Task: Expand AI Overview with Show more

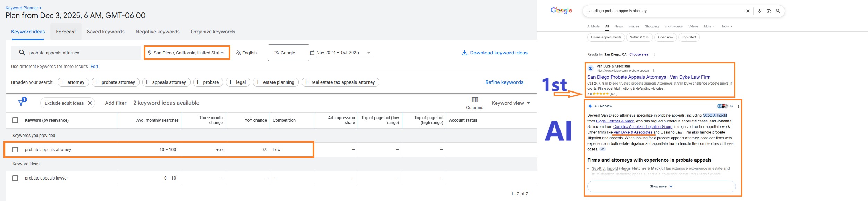Action: tap(661, 186)
